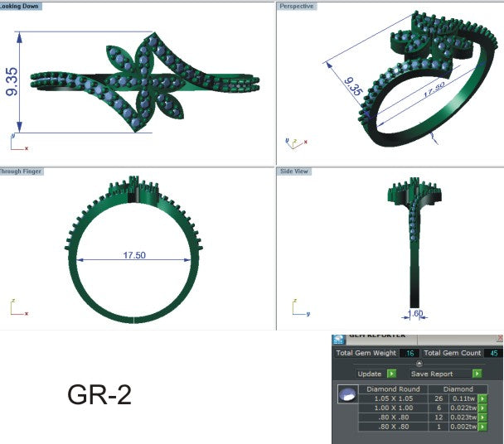The image size is (504, 444).
Task: Click the quantity 26 cell
Action: pyautogui.click(x=439, y=398)
